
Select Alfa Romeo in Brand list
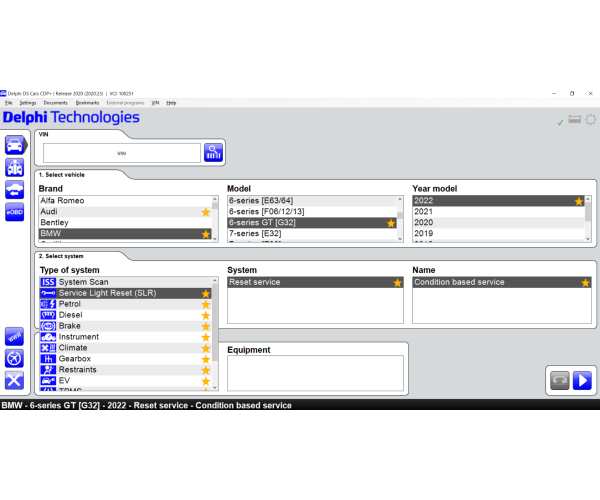click(x=125, y=201)
